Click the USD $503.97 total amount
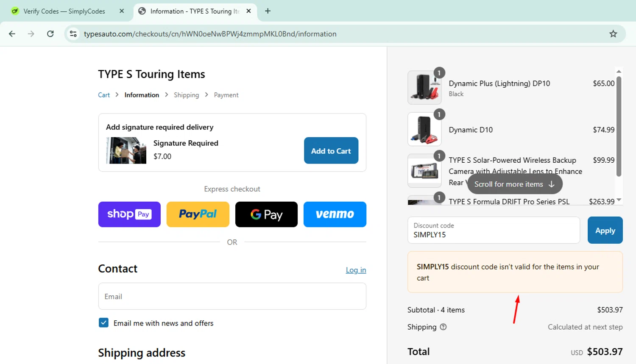 (x=597, y=352)
